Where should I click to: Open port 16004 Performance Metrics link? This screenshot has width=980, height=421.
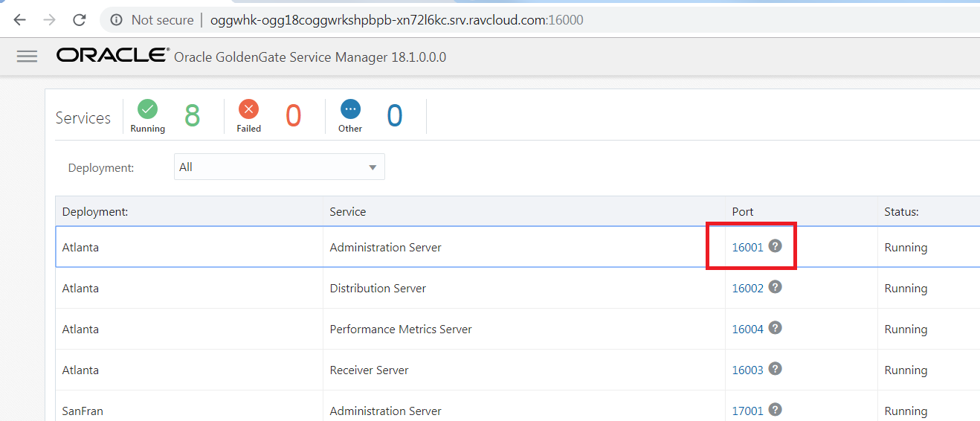(x=747, y=329)
